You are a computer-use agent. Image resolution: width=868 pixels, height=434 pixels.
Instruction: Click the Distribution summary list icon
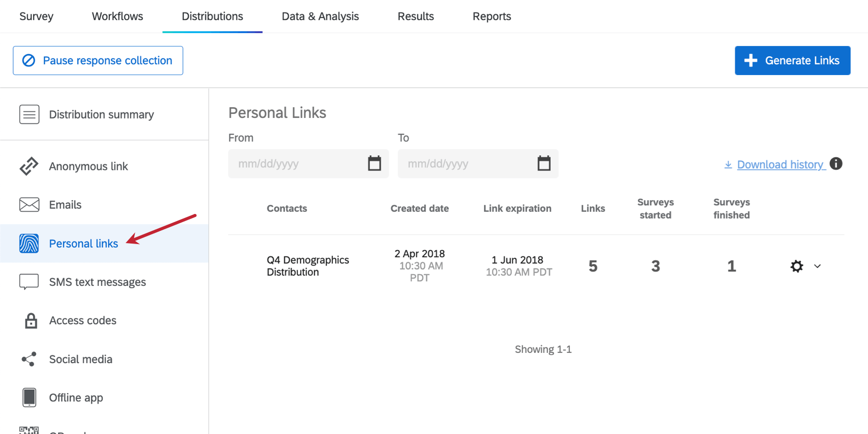click(29, 114)
